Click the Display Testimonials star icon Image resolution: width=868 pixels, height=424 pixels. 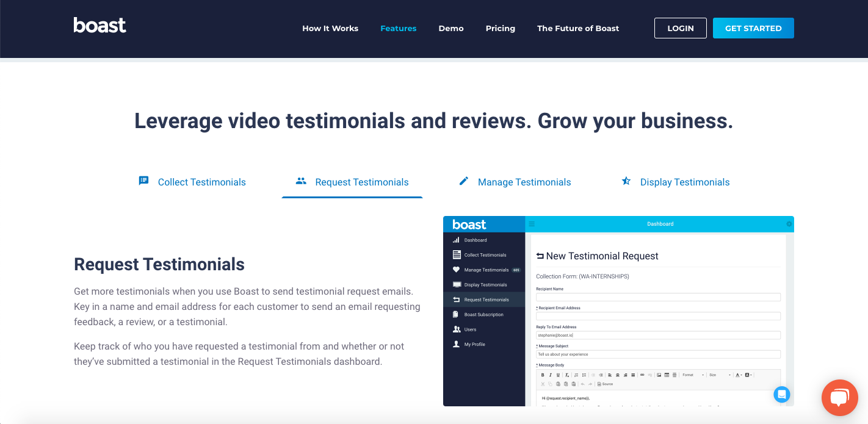pos(626,181)
